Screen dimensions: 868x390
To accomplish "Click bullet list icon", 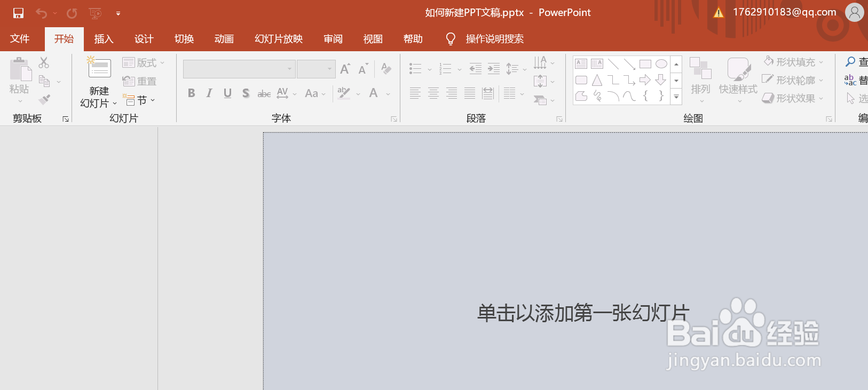I will [415, 69].
